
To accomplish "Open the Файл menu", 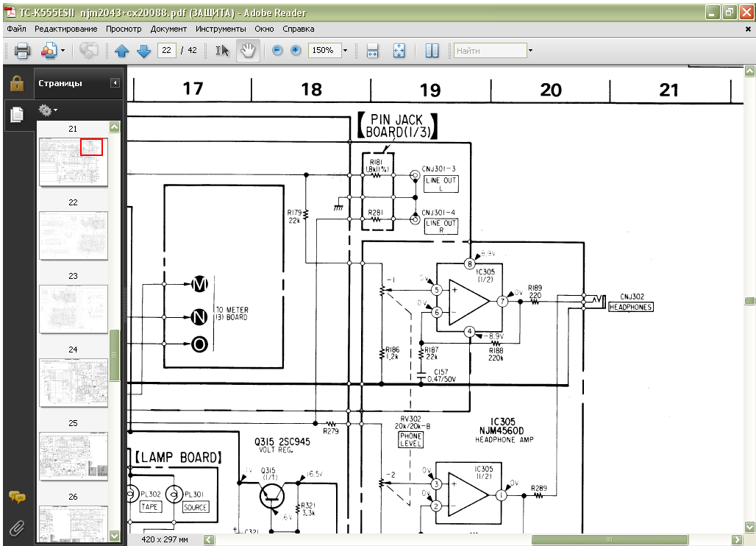I will pos(16,29).
